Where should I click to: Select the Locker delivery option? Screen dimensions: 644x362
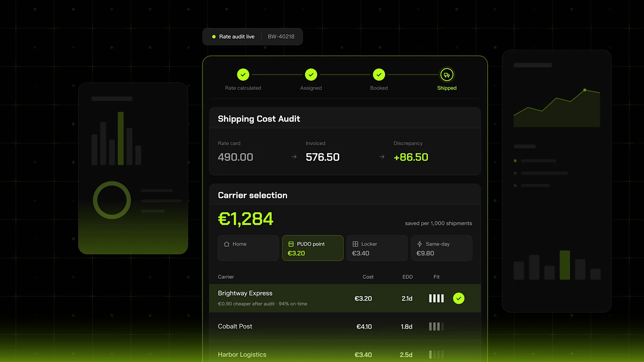(377, 248)
